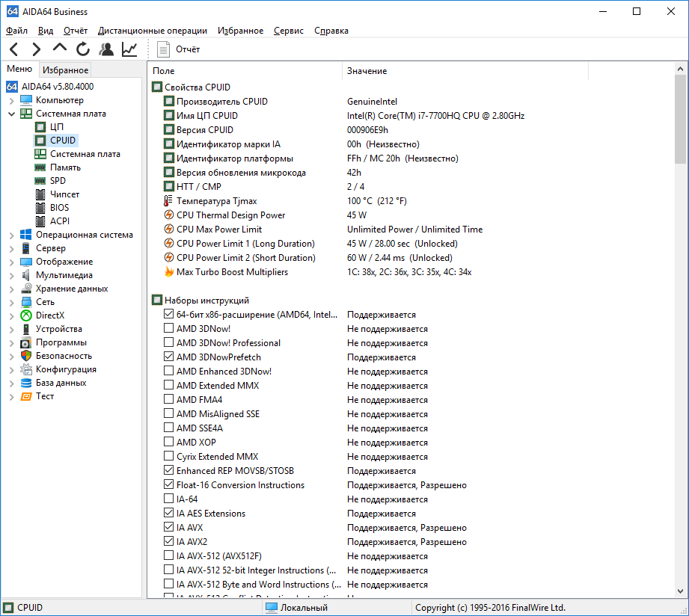Toggle the AMD FMA4 checkbox

tap(168, 399)
